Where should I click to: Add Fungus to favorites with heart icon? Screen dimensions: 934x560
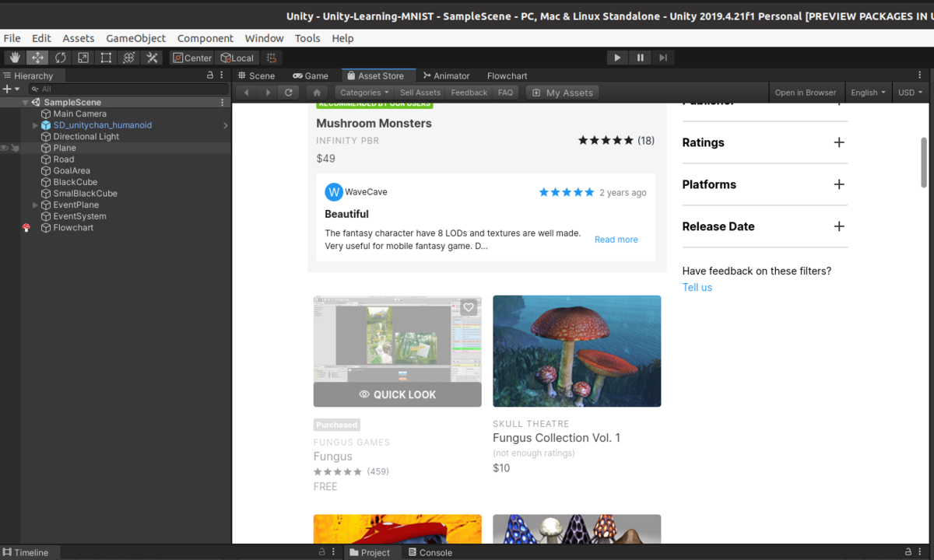(469, 307)
